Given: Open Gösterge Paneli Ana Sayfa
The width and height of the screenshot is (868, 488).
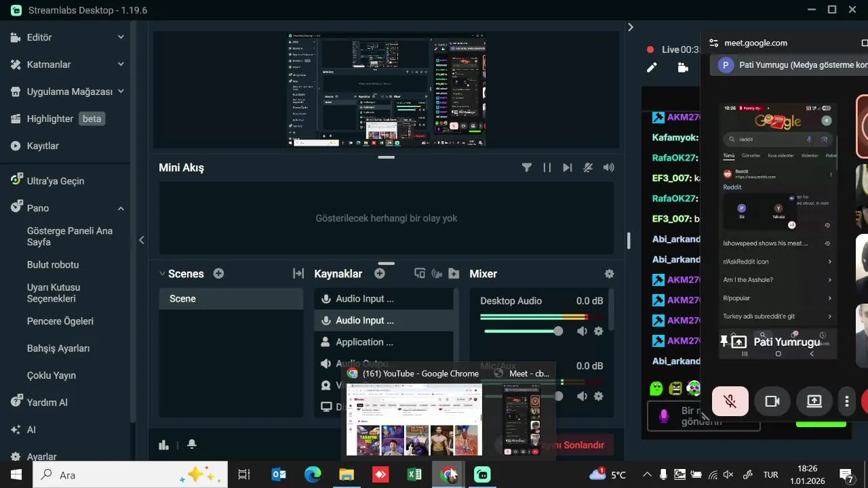Looking at the screenshot, I should tap(70, 237).
